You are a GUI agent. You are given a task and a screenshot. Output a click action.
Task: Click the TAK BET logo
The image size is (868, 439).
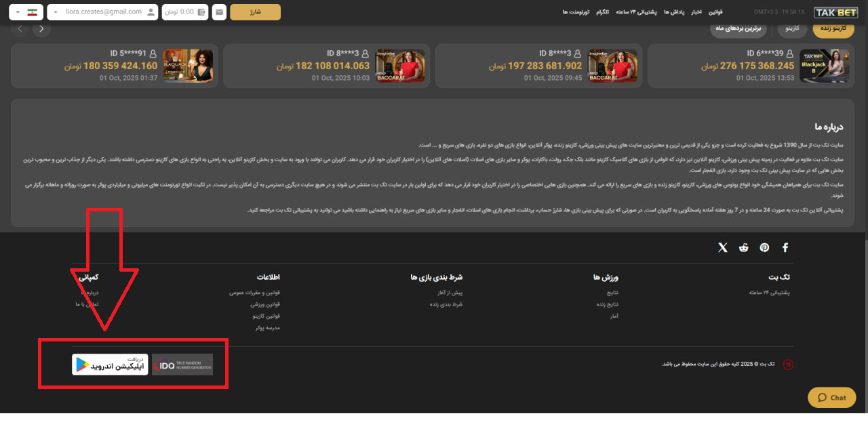[835, 12]
